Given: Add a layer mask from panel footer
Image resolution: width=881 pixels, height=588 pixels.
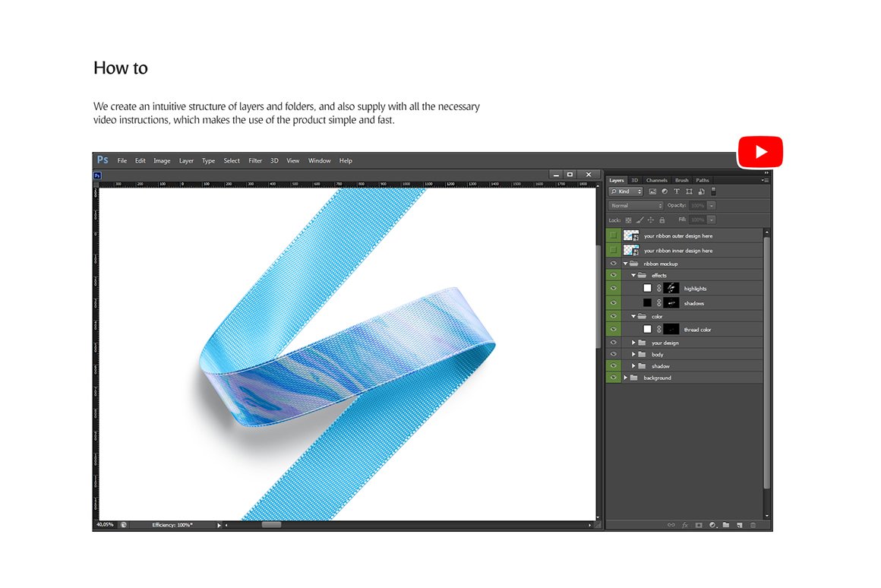Looking at the screenshot, I should coord(698,525).
